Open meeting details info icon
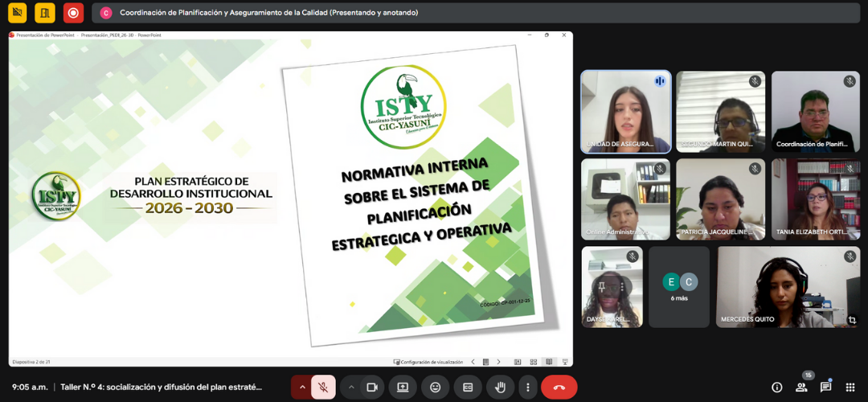Image resolution: width=868 pixels, height=402 pixels. tap(776, 387)
